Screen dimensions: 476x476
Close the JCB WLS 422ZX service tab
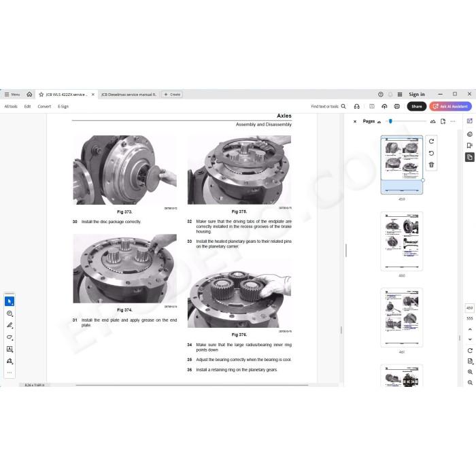click(x=93, y=95)
